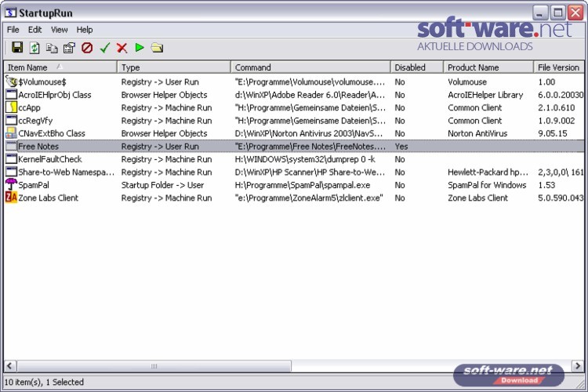This screenshot has width=588, height=392.
Task: Click the Adobe Reader 6.0 command cell
Action: point(310,95)
